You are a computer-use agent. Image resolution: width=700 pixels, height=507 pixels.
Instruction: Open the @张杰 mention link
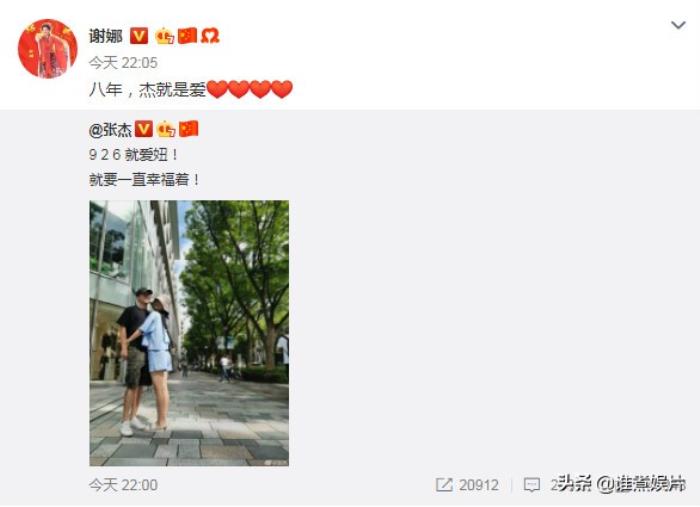110,130
